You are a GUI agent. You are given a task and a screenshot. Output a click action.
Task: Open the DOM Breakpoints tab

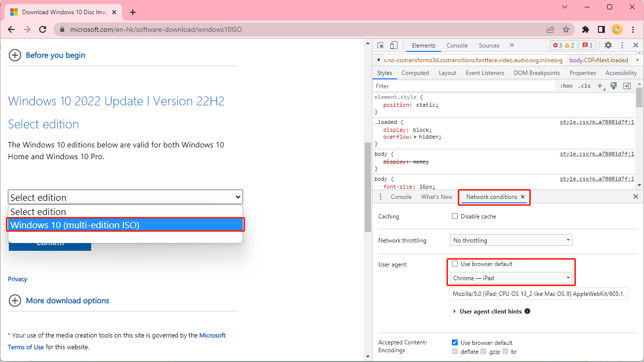(x=537, y=73)
